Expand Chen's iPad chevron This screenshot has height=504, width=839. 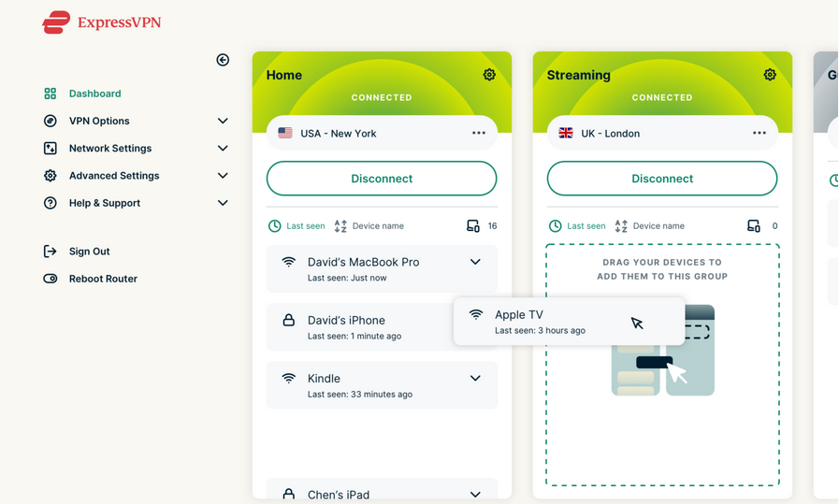475,495
